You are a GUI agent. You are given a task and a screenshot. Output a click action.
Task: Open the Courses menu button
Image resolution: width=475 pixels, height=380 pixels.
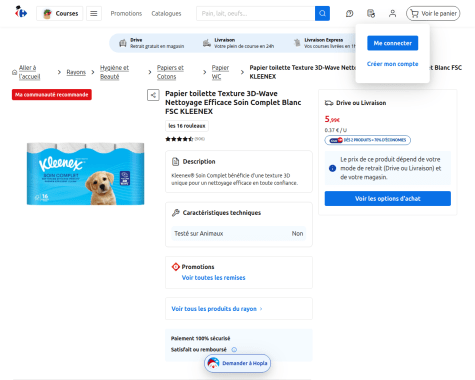tap(60, 13)
